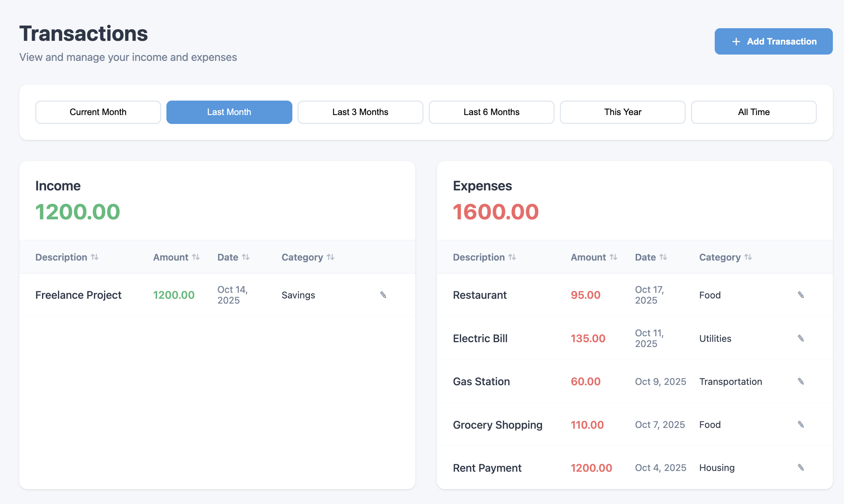The image size is (844, 504).
Task: View All Time transactions
Action: click(x=754, y=112)
